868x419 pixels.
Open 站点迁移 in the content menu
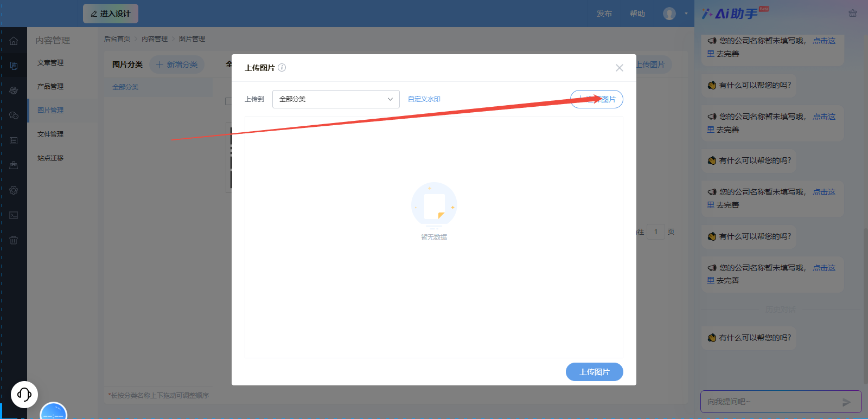50,158
